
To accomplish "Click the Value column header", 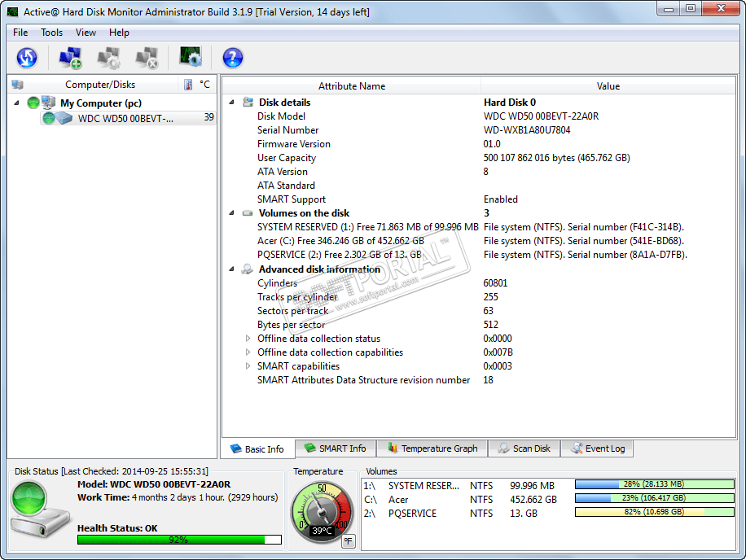I will coord(608,86).
